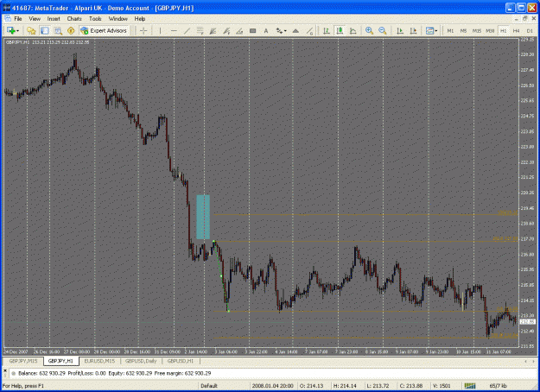Open the Insert menu
Viewport: 540px width, 392px height.
tap(54, 19)
